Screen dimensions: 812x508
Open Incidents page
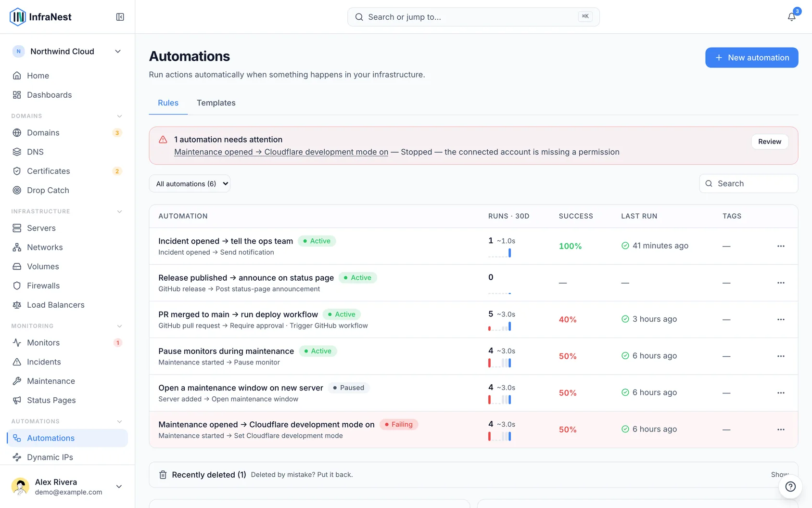pyautogui.click(x=67, y=362)
